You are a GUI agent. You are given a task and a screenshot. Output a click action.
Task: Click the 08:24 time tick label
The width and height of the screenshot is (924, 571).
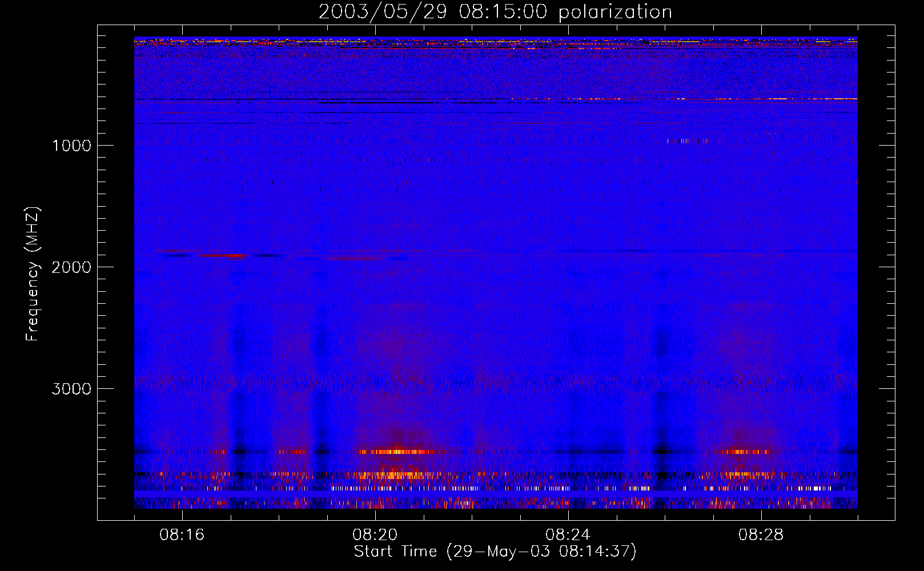coord(568,535)
